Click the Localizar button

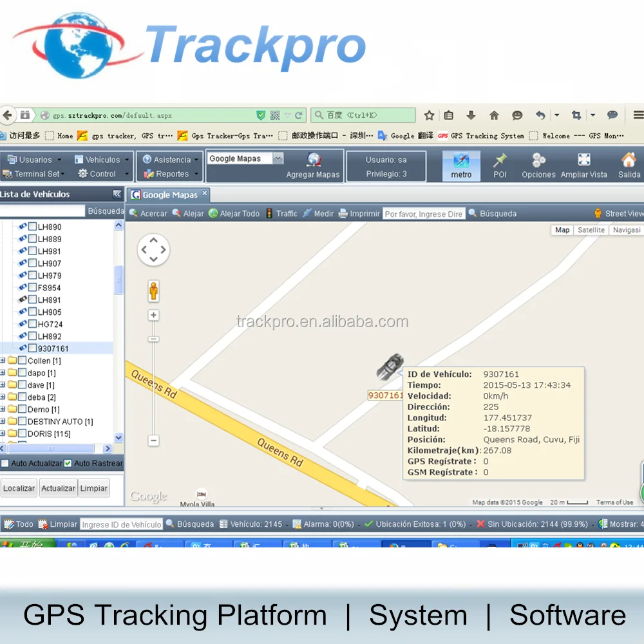click(19, 488)
